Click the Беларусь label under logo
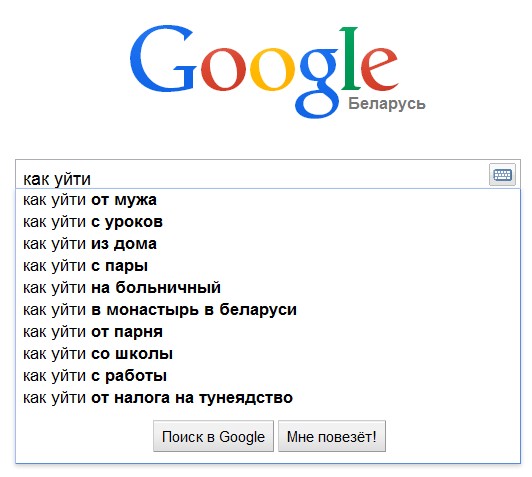Screen dimensions: 532x477 coord(387,103)
